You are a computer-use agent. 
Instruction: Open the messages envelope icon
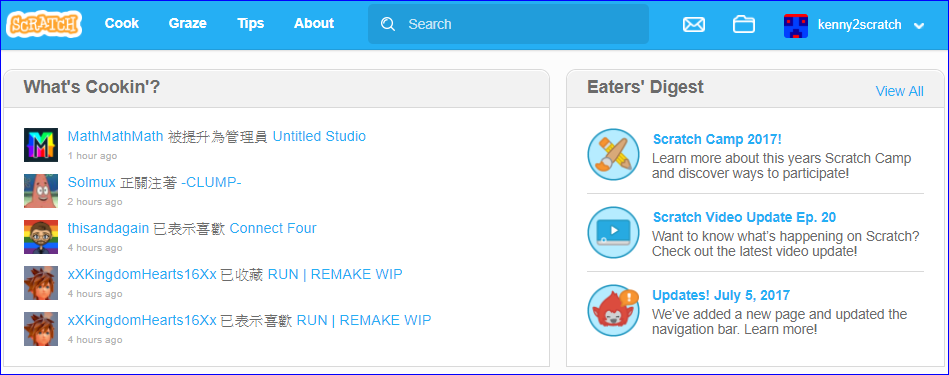694,25
